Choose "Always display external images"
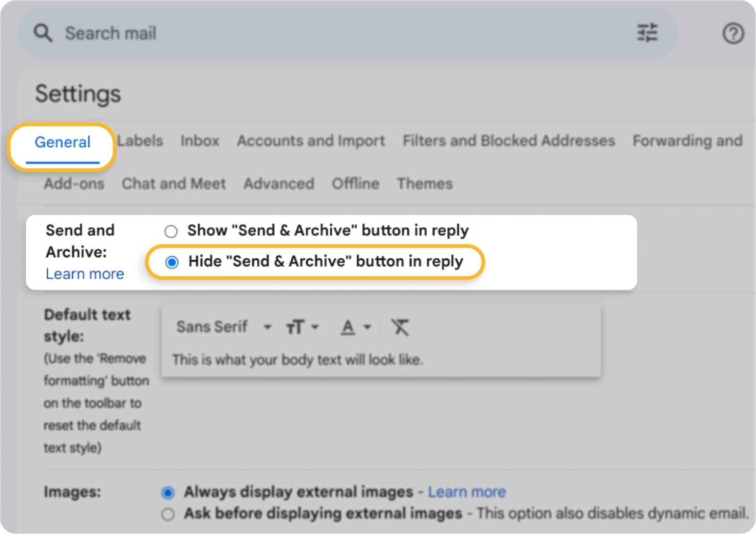The width and height of the screenshot is (756, 534). coord(168,492)
